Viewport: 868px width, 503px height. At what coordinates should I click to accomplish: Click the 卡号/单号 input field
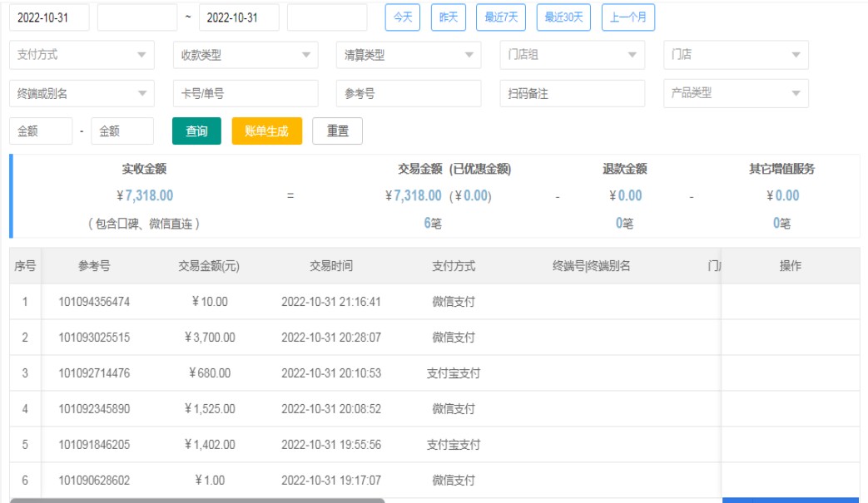coord(246,94)
